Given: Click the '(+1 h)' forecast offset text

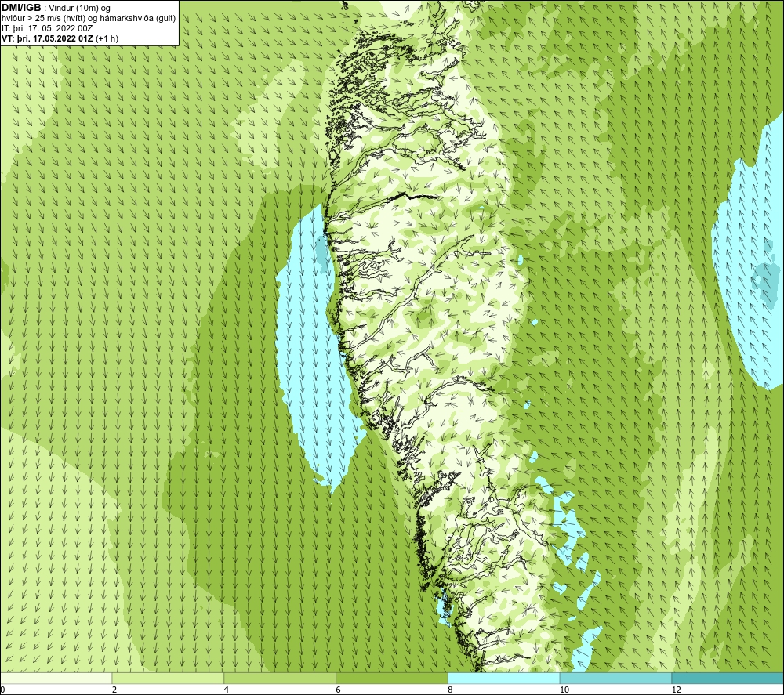Looking at the screenshot, I should tap(107, 38).
